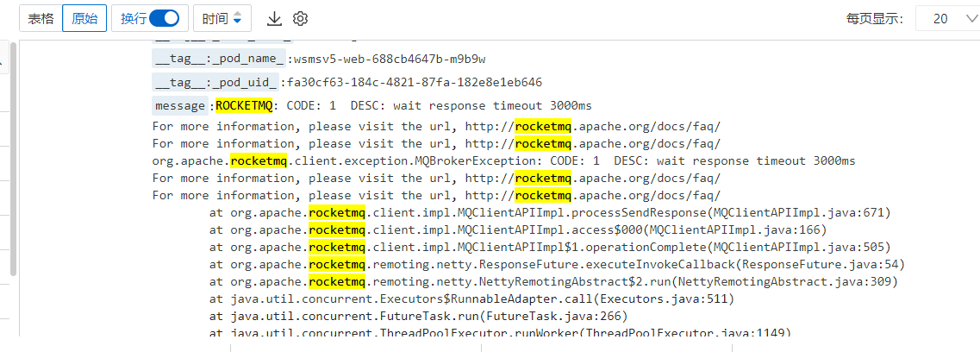Click the pod name value wsmsv5-web-688cb4647b-m9b9w
The image size is (980, 352).
tap(390, 59)
